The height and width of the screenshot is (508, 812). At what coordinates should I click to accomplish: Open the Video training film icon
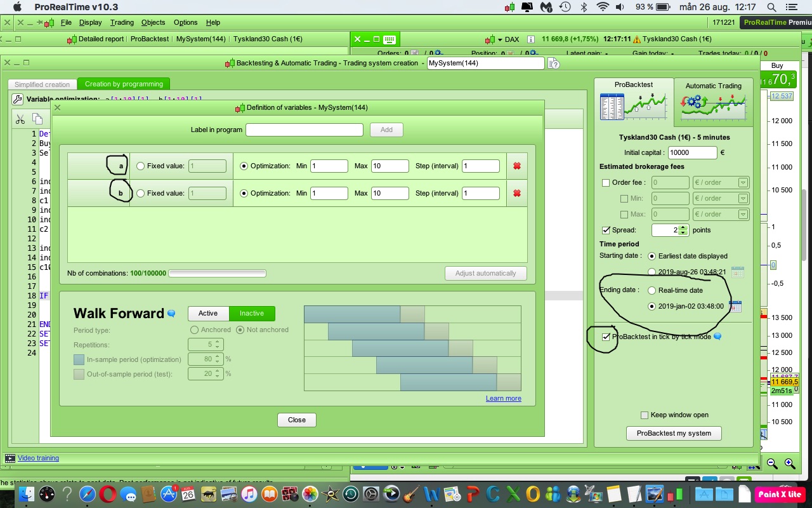tap(10, 458)
